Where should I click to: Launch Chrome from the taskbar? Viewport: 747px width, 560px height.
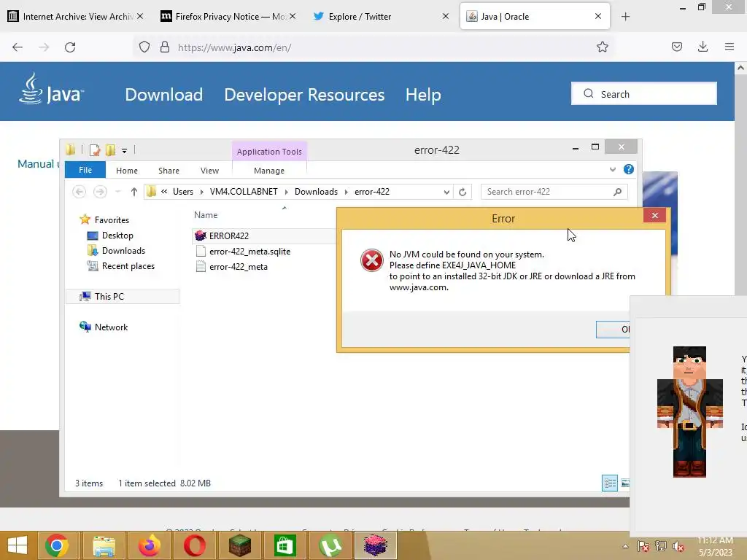pos(57,545)
